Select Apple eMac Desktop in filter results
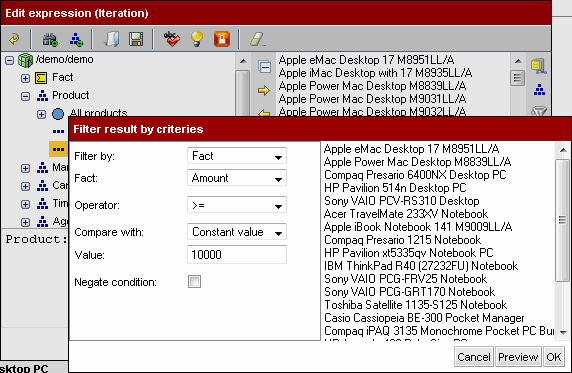572x373 pixels. 411,149
